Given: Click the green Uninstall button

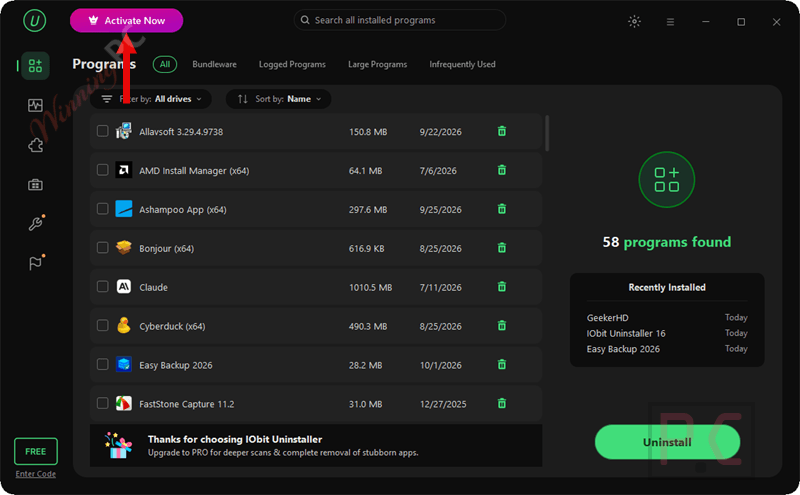Looking at the screenshot, I should (667, 442).
